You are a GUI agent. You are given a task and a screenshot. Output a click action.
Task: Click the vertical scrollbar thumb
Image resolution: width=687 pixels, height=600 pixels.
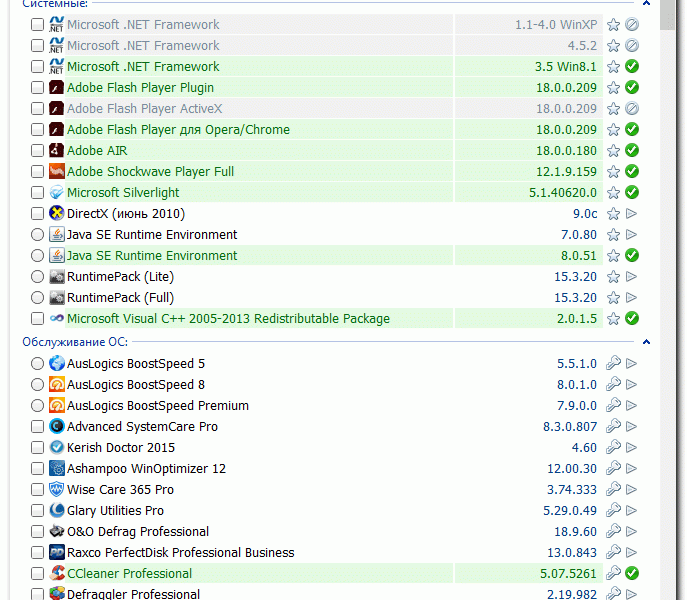pyautogui.click(x=668, y=13)
